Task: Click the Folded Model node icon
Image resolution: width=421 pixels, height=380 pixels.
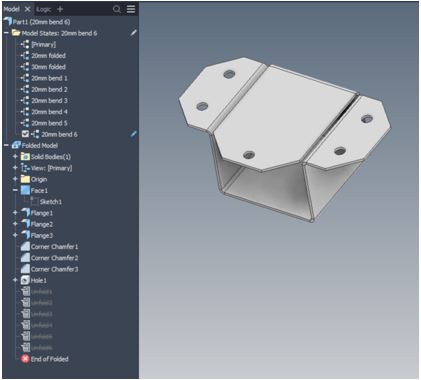Action: 16,145
